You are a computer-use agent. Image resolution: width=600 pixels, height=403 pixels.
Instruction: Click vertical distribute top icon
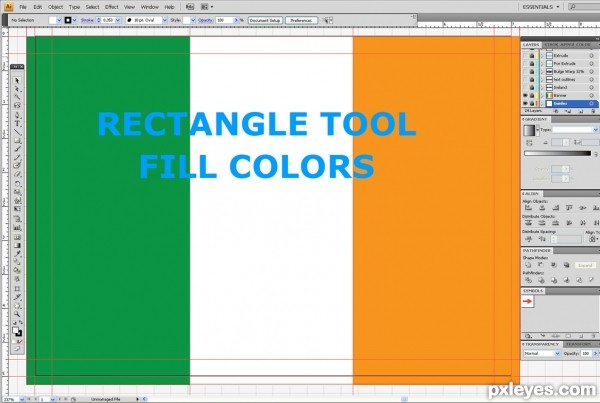click(528, 223)
